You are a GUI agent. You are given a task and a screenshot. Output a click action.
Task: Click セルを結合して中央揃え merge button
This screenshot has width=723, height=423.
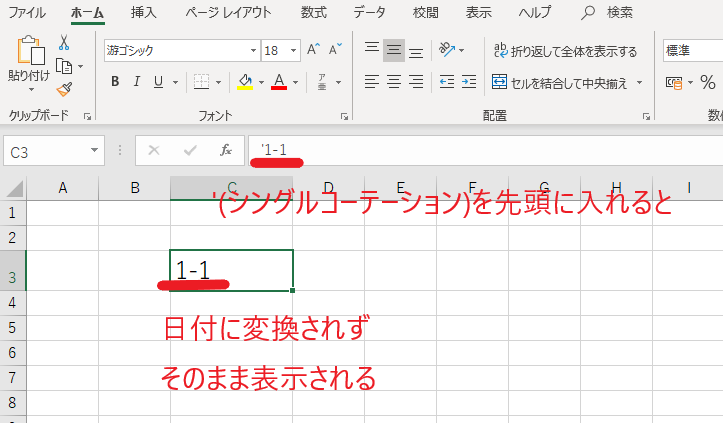(x=560, y=83)
